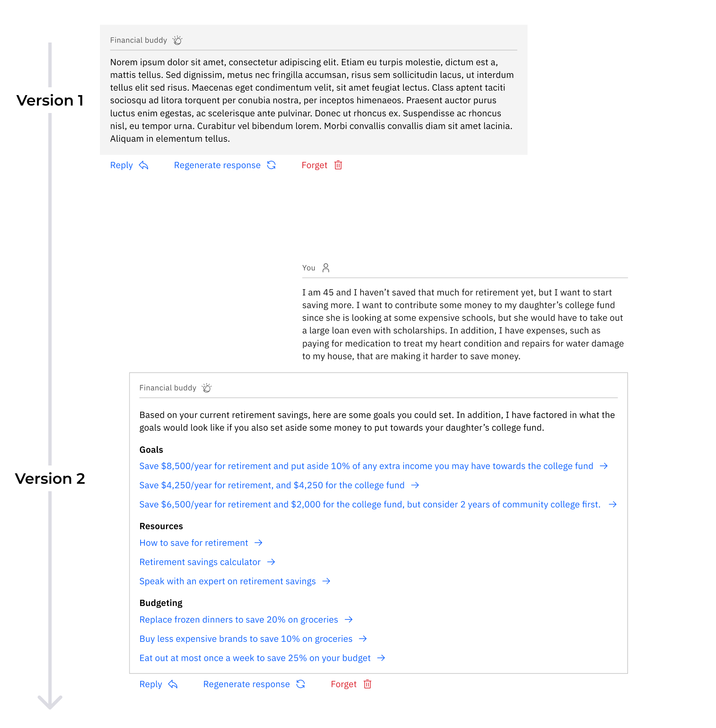Select Replace frozen dinners budgeting tip
The width and height of the screenshot is (716, 728).
pos(246,619)
